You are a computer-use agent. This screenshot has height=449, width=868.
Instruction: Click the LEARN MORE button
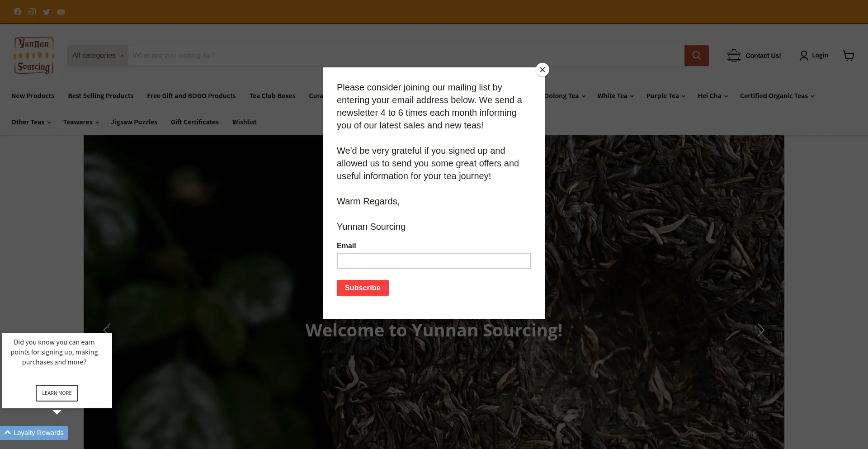point(57,393)
